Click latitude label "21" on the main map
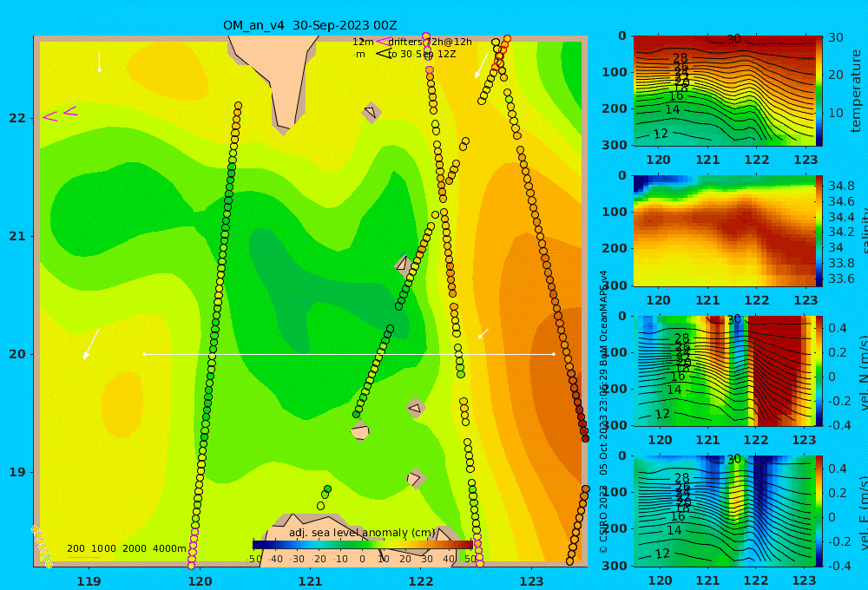Viewport: 868px width, 590px height. point(17,236)
